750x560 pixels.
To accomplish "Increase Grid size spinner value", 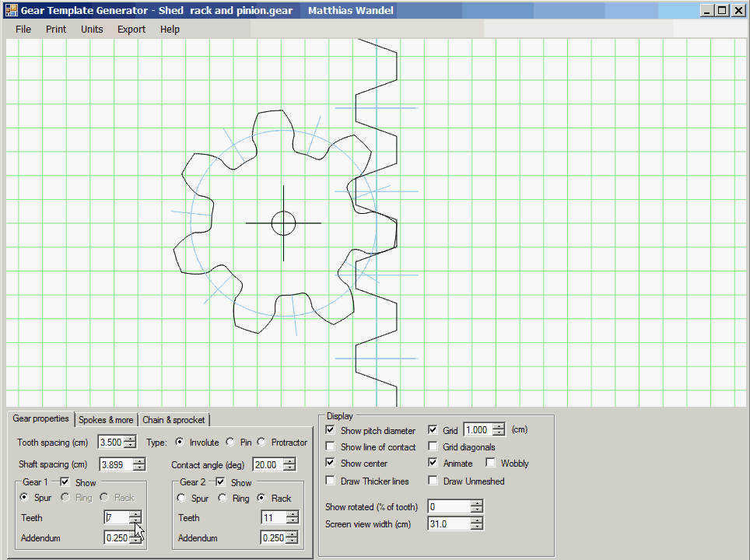I will 498,426.
